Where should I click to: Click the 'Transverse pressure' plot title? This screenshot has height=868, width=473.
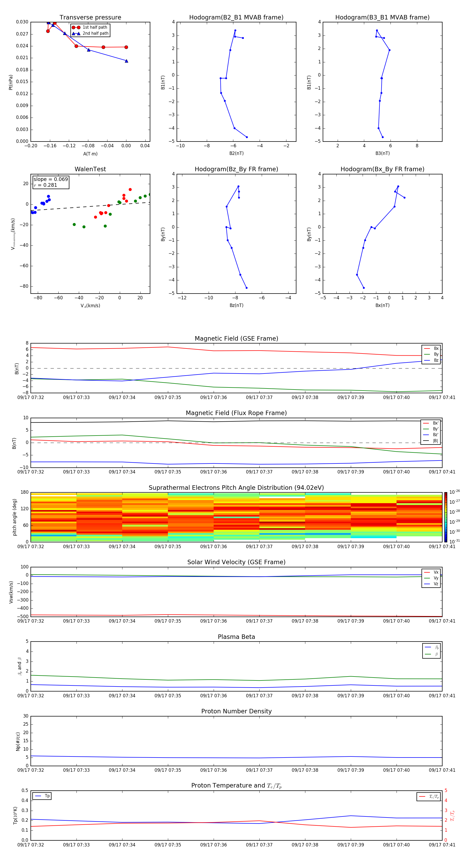point(90,18)
